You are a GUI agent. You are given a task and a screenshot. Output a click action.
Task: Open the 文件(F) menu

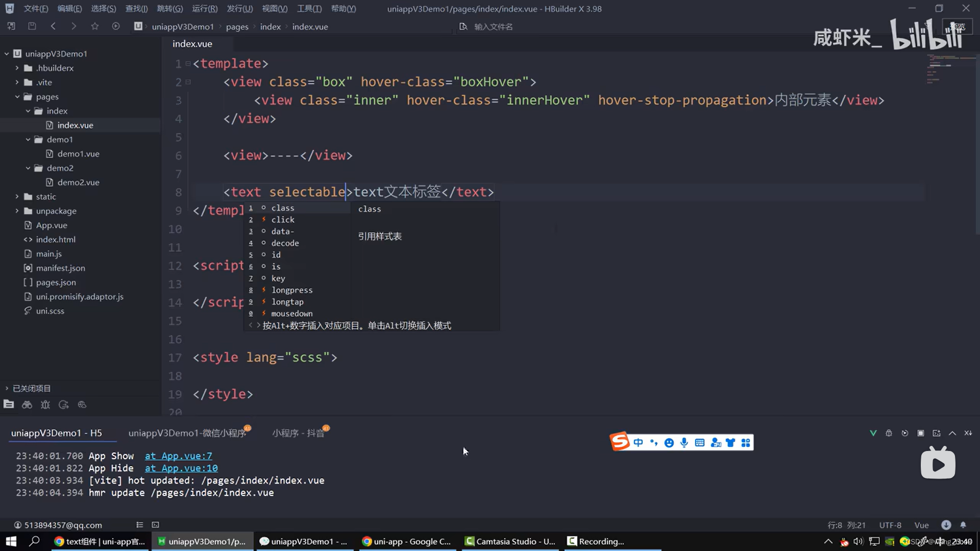(36, 9)
